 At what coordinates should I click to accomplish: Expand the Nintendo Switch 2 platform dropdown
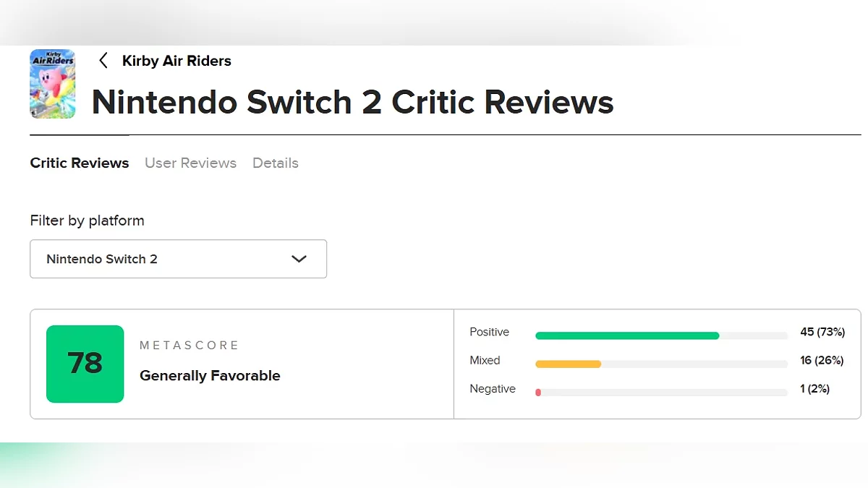click(178, 259)
